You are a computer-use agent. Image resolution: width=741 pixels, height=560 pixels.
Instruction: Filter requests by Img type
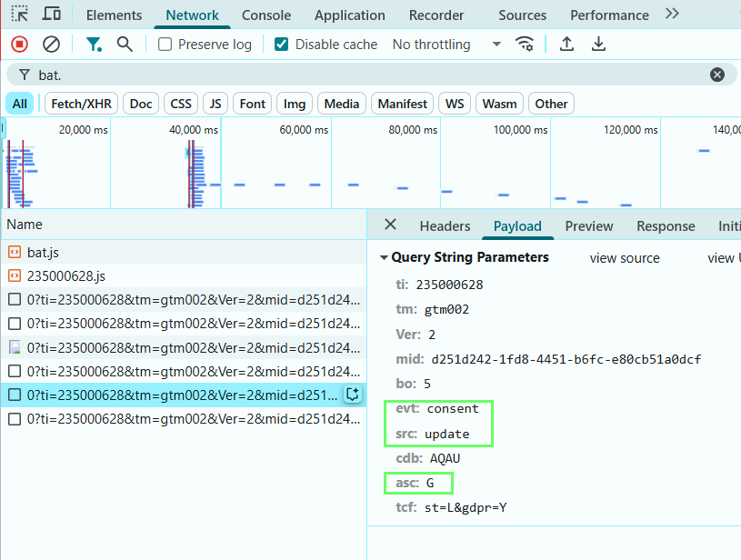tap(295, 104)
